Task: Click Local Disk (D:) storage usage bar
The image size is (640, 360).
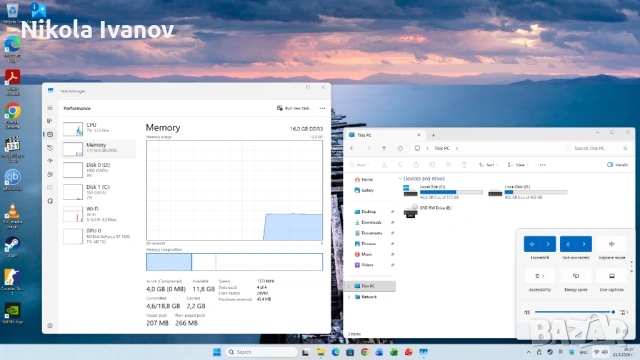Action: point(536,192)
